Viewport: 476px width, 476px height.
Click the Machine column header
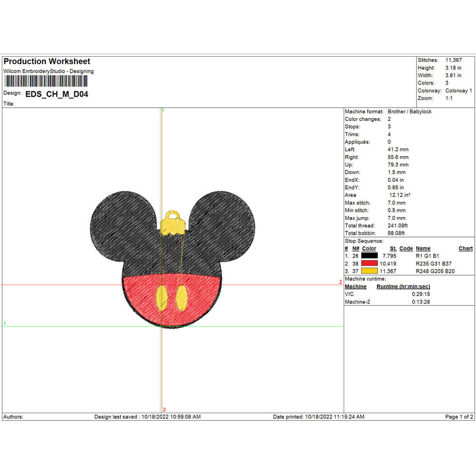[356, 287]
